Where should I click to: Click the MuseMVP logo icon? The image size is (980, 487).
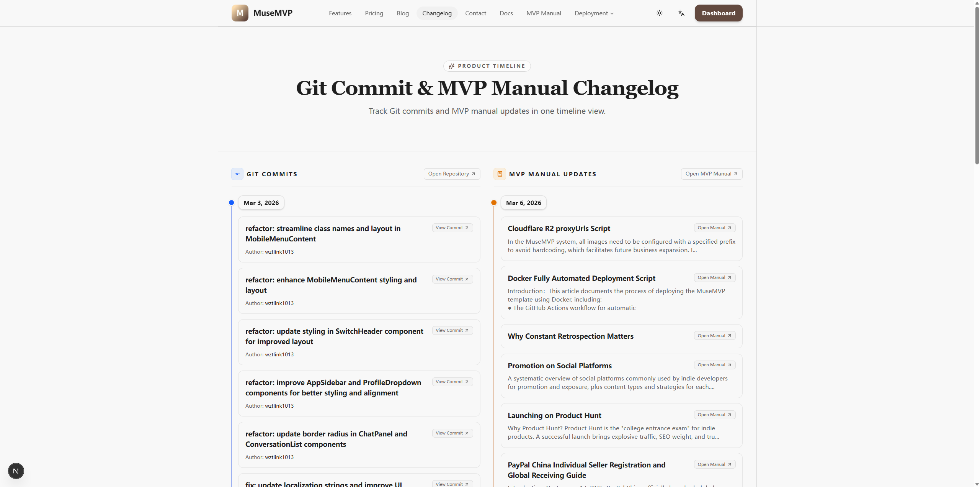tap(240, 13)
